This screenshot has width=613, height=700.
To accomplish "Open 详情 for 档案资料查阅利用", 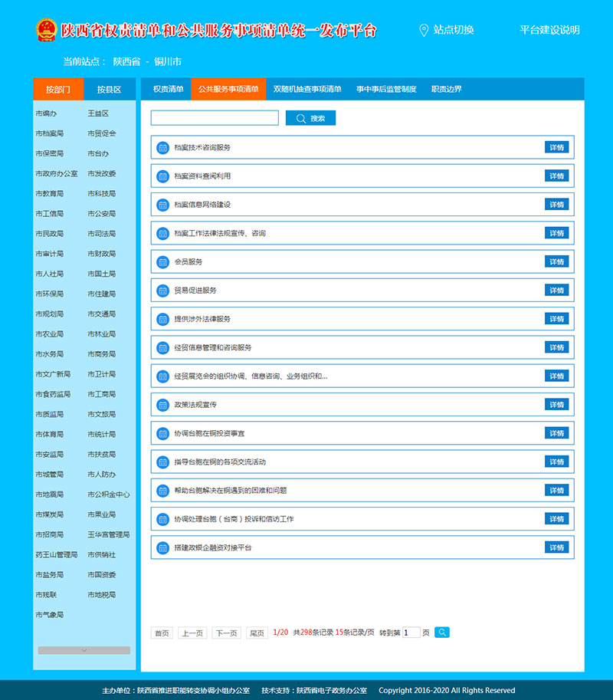I will (556, 176).
